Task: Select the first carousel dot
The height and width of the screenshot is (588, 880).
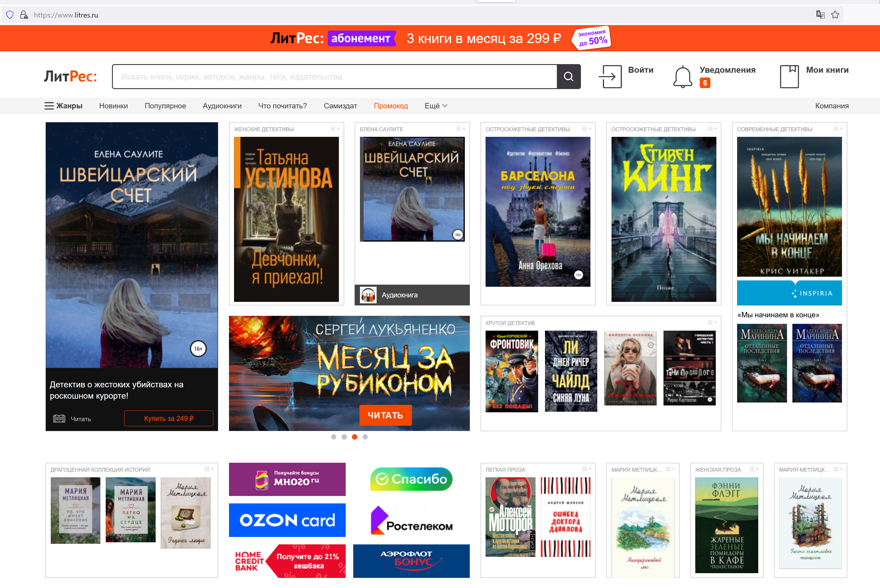Action: coord(334,437)
